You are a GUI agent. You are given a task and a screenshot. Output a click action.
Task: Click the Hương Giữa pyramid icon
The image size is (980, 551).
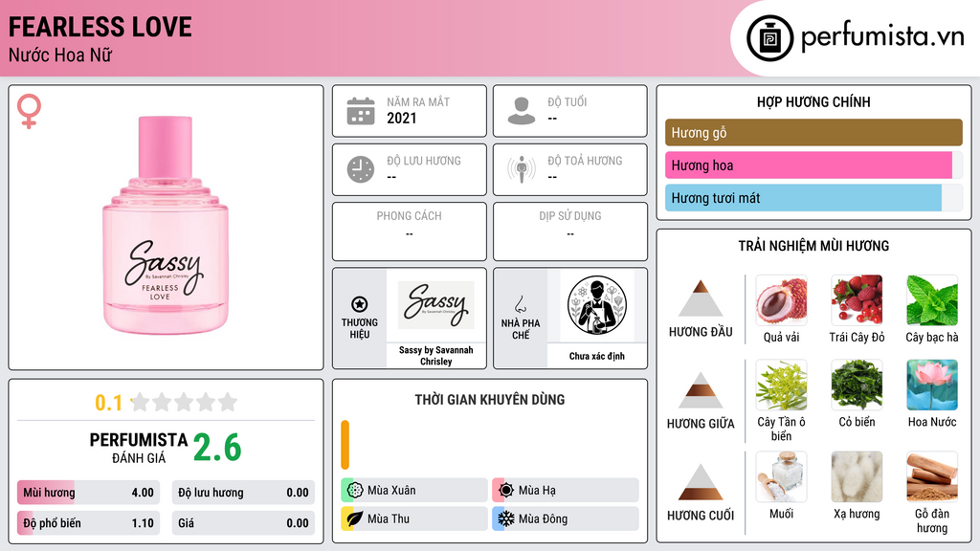tap(701, 390)
